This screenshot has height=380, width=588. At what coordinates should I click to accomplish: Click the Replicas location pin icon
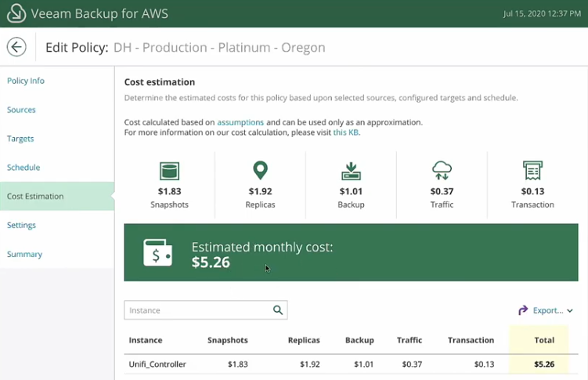pyautogui.click(x=260, y=171)
